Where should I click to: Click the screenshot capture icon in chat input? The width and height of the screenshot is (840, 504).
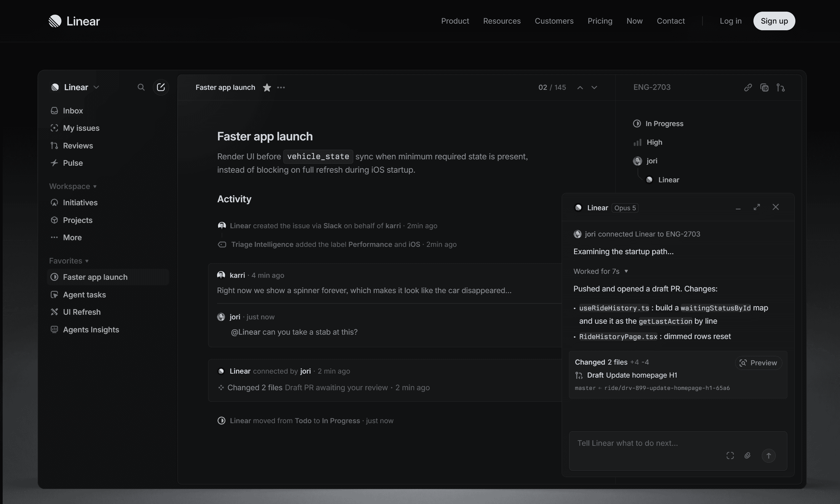[x=730, y=455]
